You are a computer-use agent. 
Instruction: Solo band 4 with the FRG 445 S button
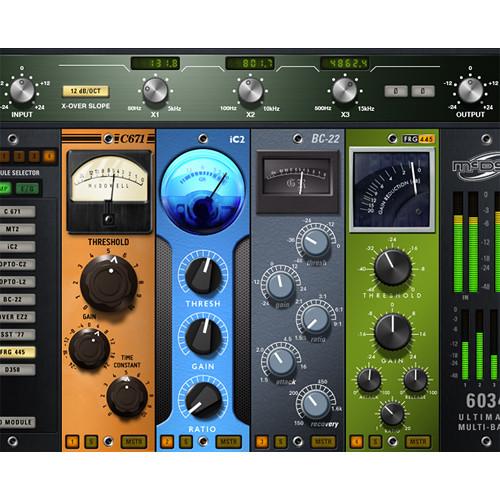point(375,442)
